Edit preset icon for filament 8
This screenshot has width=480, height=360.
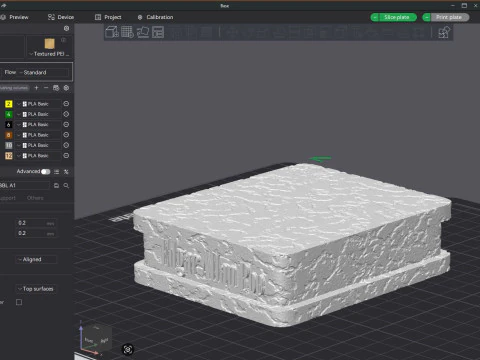(x=66, y=135)
